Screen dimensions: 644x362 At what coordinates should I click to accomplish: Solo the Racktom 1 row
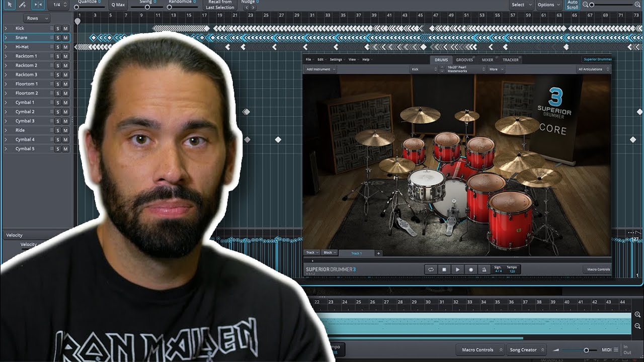[57, 56]
